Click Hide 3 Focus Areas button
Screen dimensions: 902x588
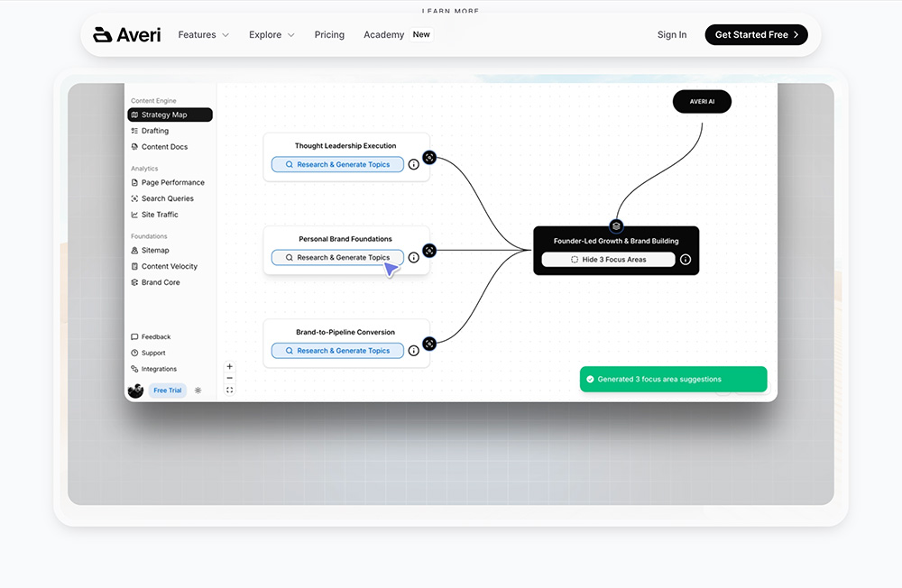click(x=608, y=260)
